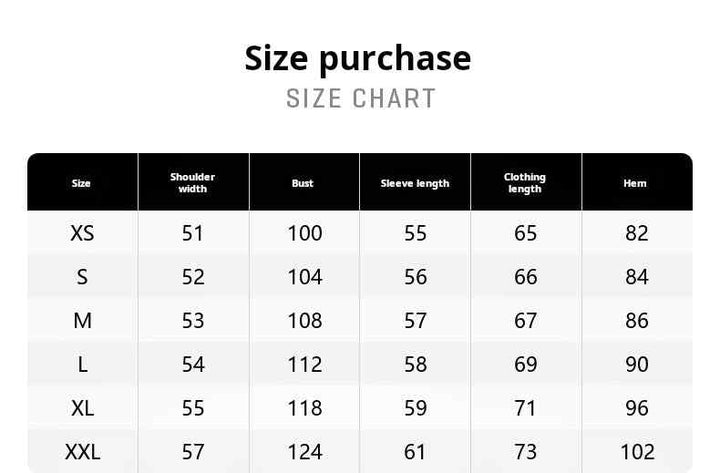Viewport: 720px width, 473px height.
Task: Select the bust value 124
Action: [304, 452]
